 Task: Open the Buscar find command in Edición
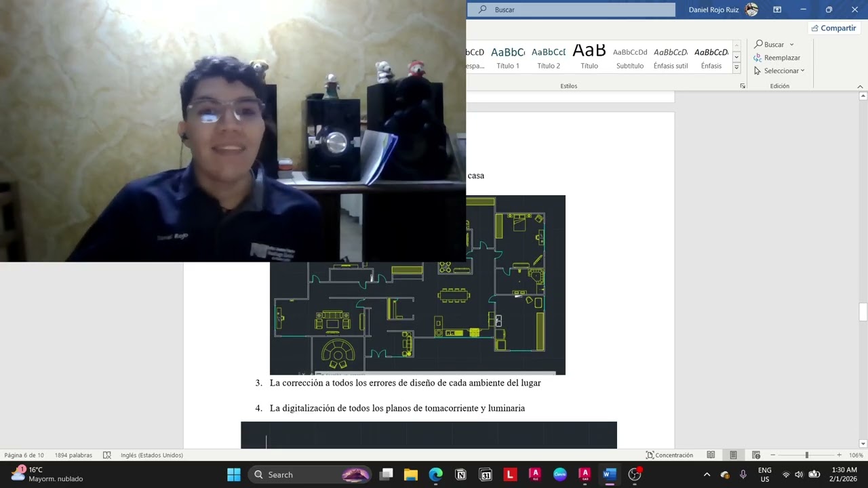click(x=769, y=45)
